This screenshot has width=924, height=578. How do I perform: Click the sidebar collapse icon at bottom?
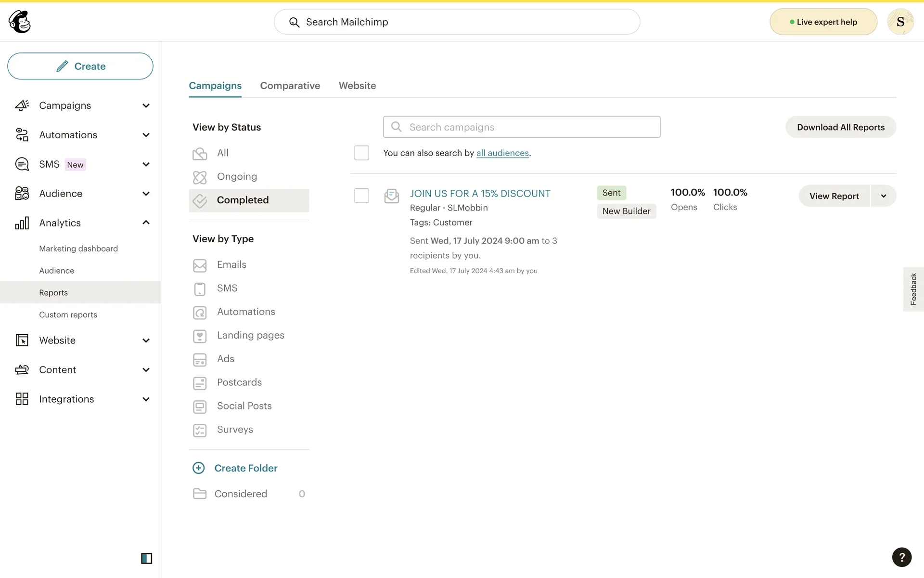point(146,558)
